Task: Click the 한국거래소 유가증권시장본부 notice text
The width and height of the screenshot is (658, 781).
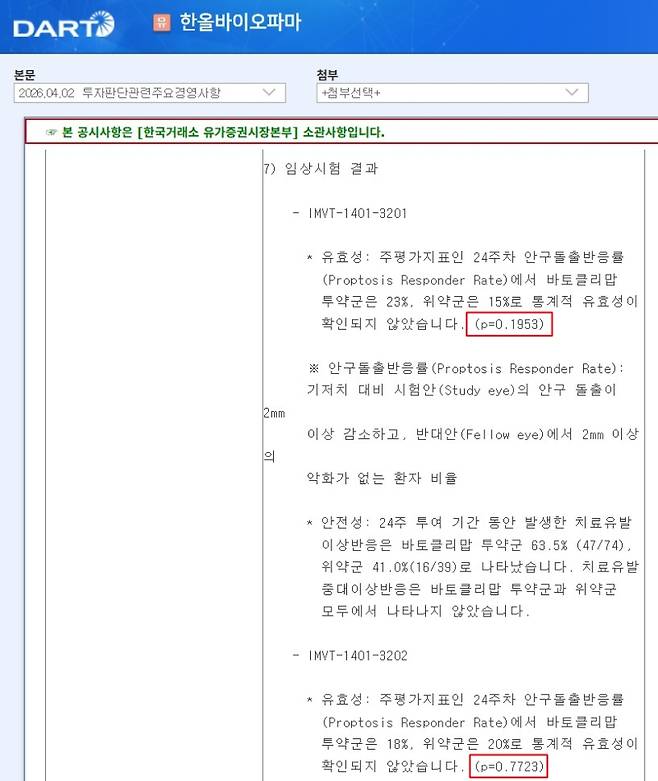Action: pos(223,132)
